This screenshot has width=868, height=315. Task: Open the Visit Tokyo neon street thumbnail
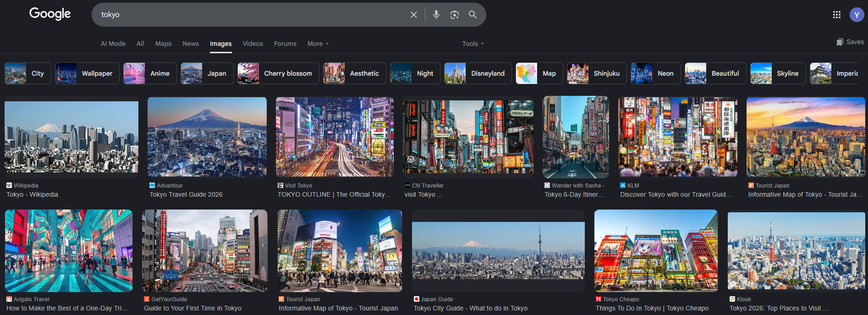coord(335,137)
